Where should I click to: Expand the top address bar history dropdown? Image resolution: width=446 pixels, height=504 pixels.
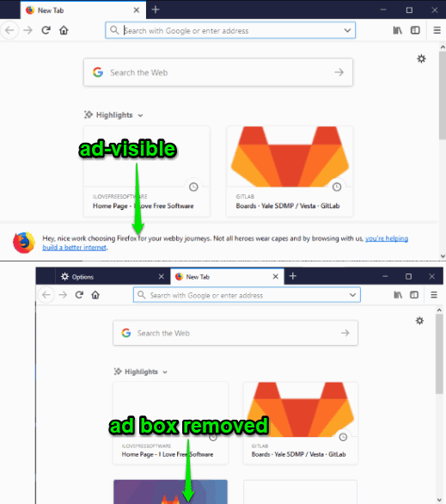click(x=347, y=31)
